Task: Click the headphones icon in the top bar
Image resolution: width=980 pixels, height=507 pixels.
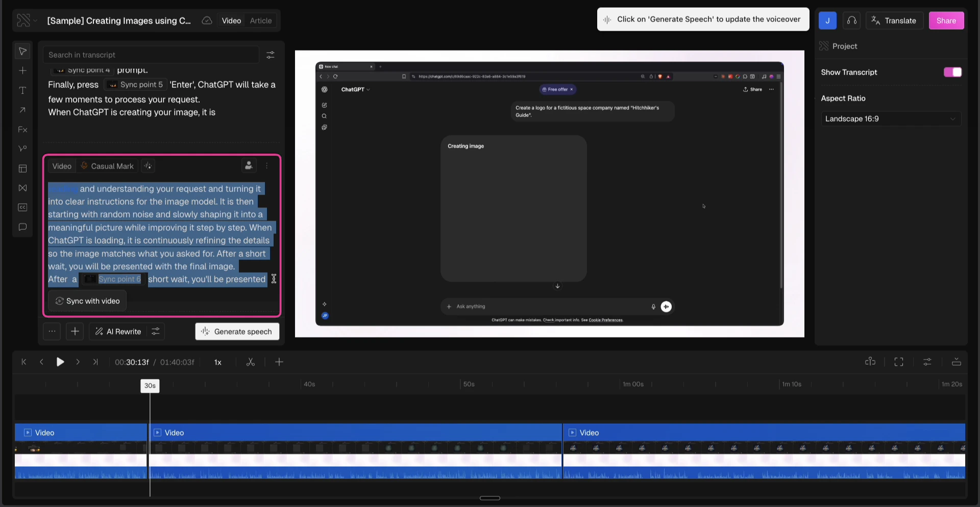Action: [851, 20]
